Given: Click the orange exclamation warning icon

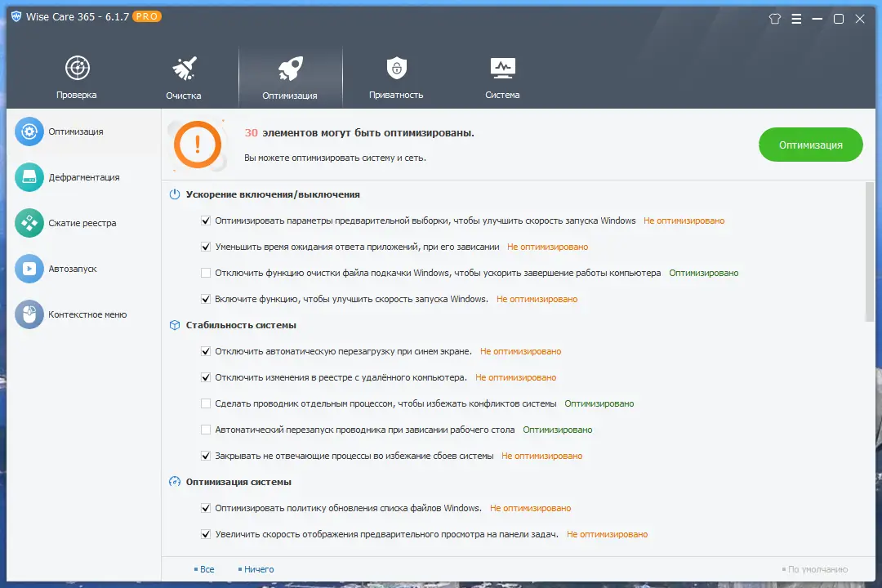Looking at the screenshot, I should coord(198,145).
